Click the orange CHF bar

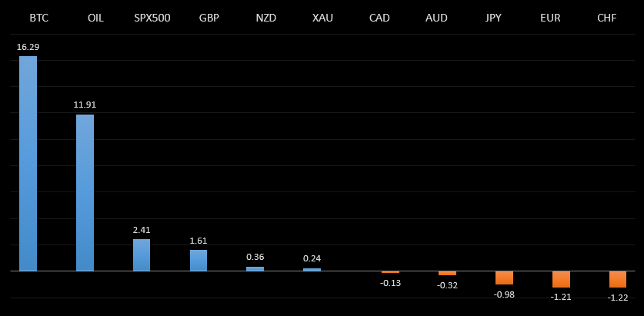click(618, 279)
